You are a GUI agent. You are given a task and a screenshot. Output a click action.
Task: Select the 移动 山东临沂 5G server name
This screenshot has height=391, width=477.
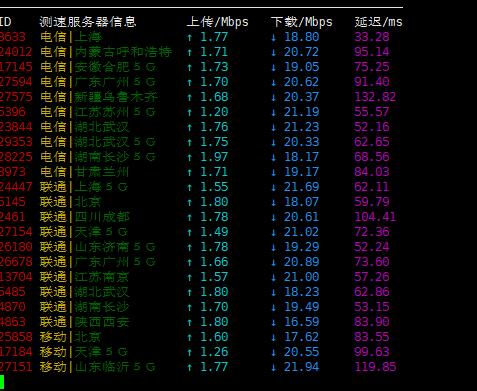[x=98, y=367]
